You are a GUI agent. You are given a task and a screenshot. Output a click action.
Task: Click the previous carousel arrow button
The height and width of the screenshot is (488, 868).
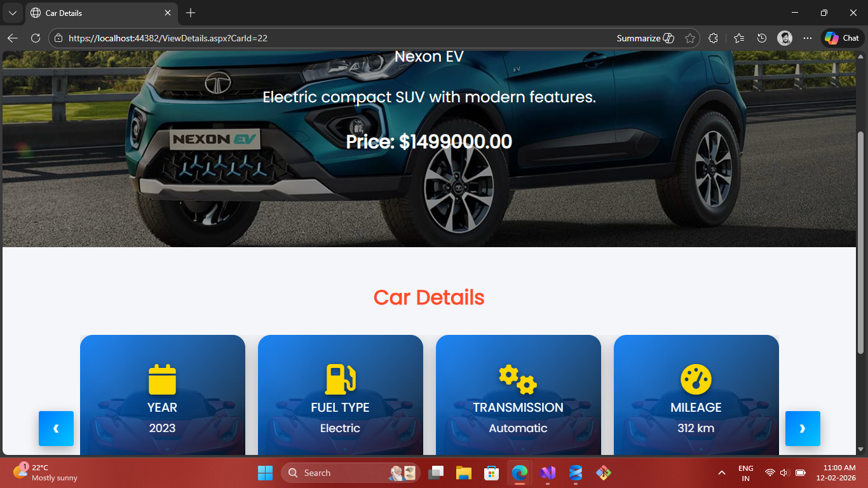click(x=56, y=428)
